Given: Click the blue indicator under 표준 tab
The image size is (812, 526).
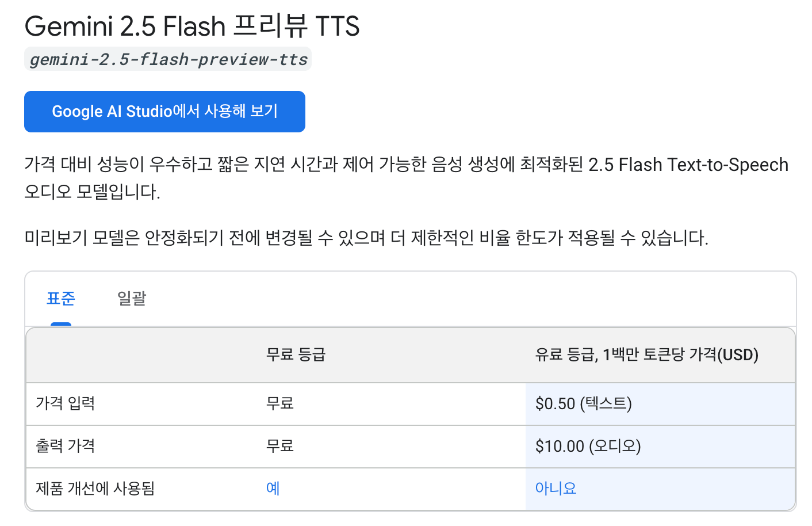Looking at the screenshot, I should [x=61, y=325].
